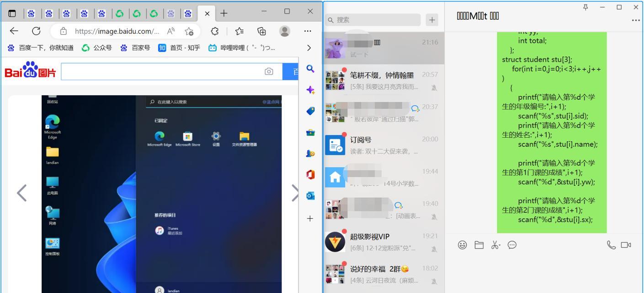The width and height of the screenshot is (644, 293).
Task: Click the WeChat screenshot scissors icon
Action: [495, 245]
